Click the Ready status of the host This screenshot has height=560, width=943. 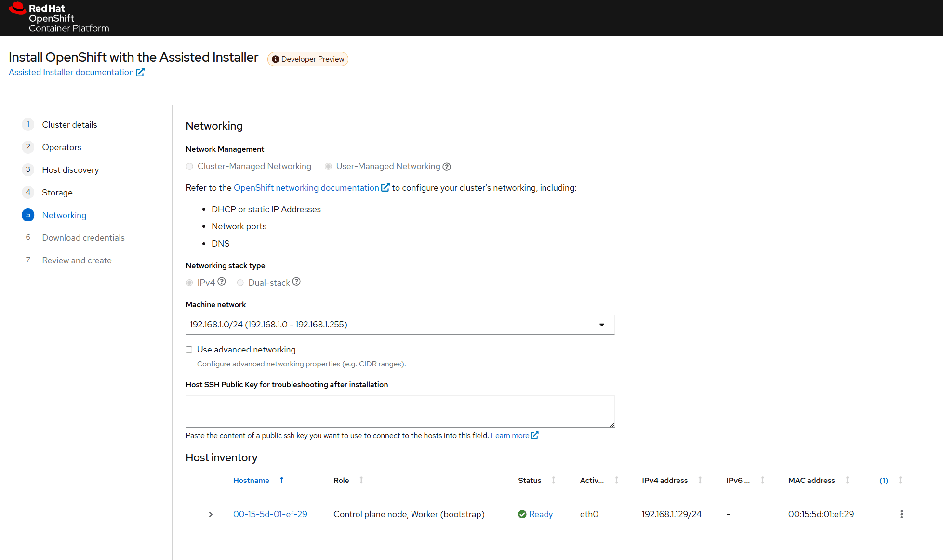(540, 514)
